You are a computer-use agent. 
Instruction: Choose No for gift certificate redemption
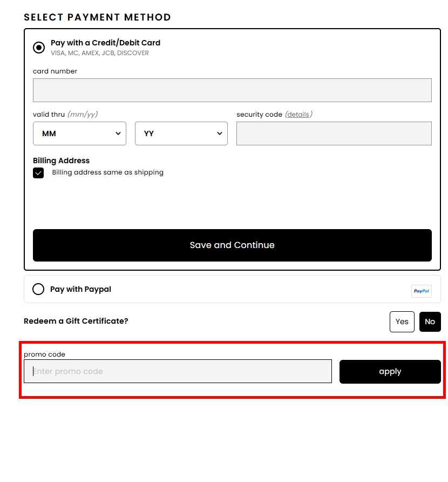pyautogui.click(x=430, y=322)
